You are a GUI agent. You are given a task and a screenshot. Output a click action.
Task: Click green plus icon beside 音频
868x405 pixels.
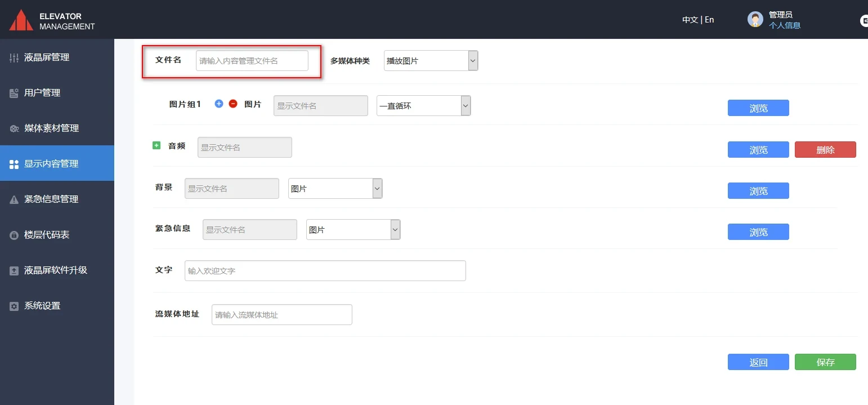(x=156, y=145)
